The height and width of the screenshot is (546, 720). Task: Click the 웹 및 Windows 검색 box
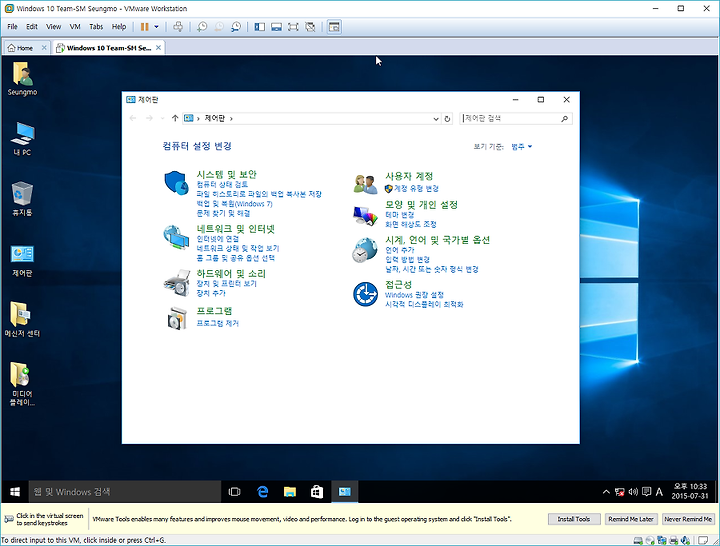point(125,492)
